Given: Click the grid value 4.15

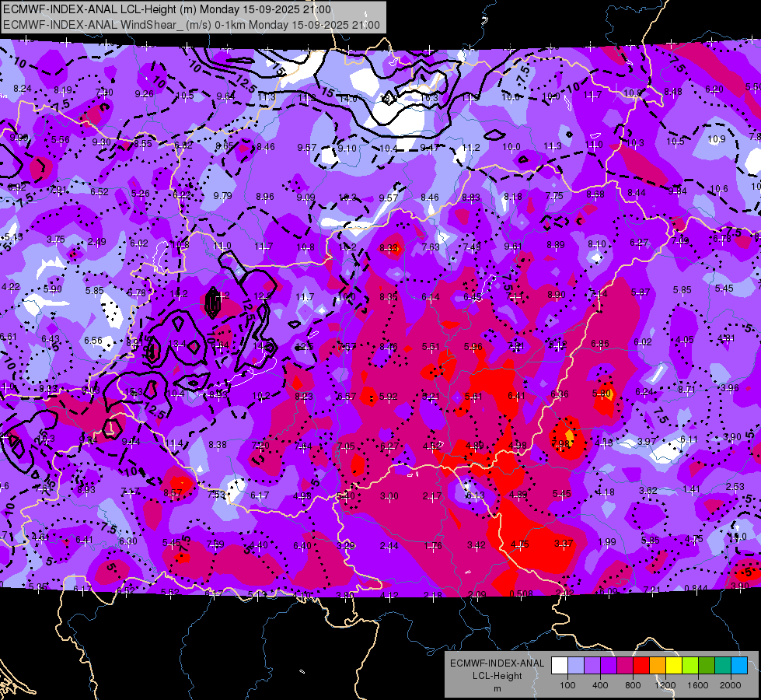Looking at the screenshot, I should click(x=604, y=443).
